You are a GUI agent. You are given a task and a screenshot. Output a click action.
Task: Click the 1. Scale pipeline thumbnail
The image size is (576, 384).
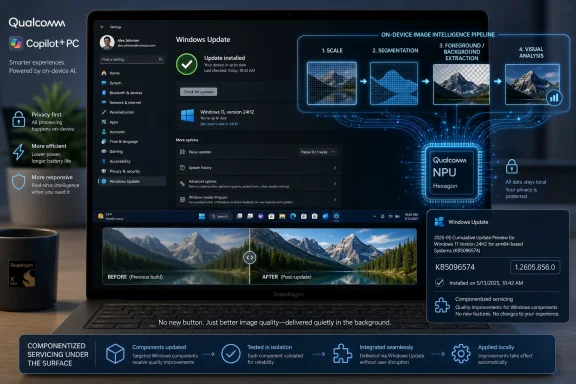tap(332, 83)
